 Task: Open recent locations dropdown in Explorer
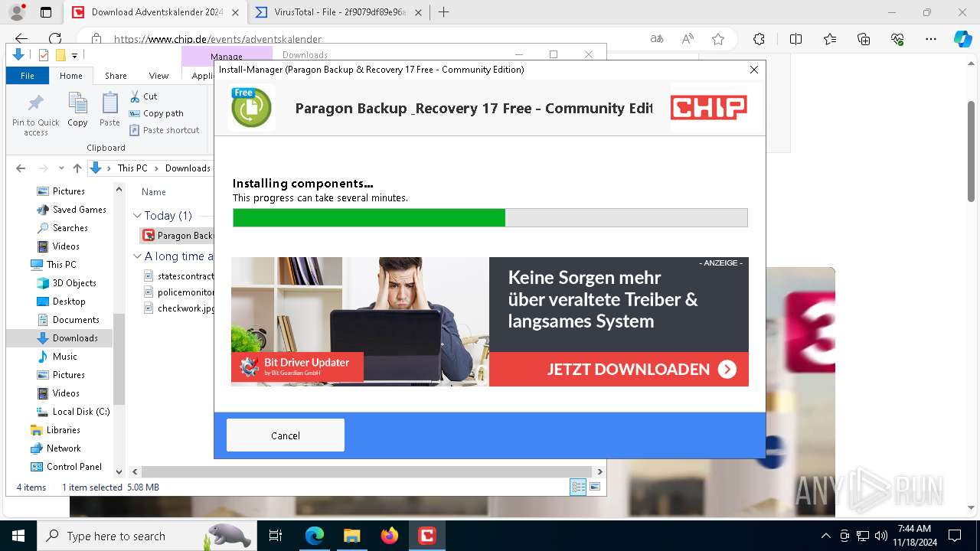click(62, 168)
